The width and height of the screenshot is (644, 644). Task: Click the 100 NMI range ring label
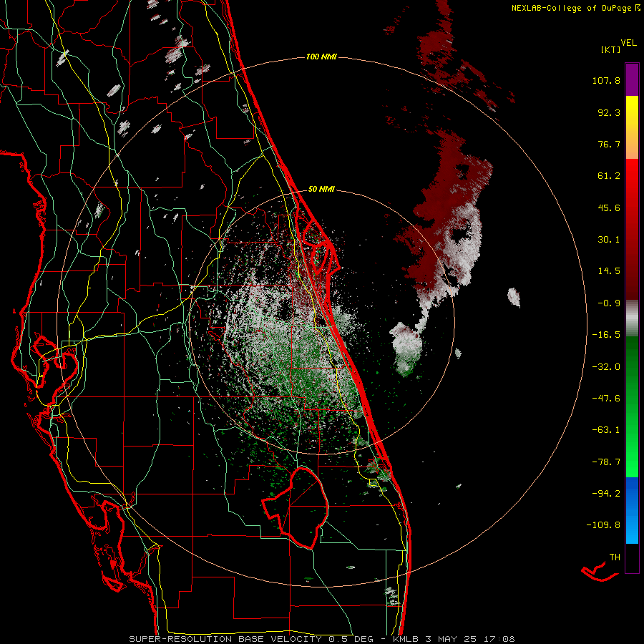coord(321,57)
